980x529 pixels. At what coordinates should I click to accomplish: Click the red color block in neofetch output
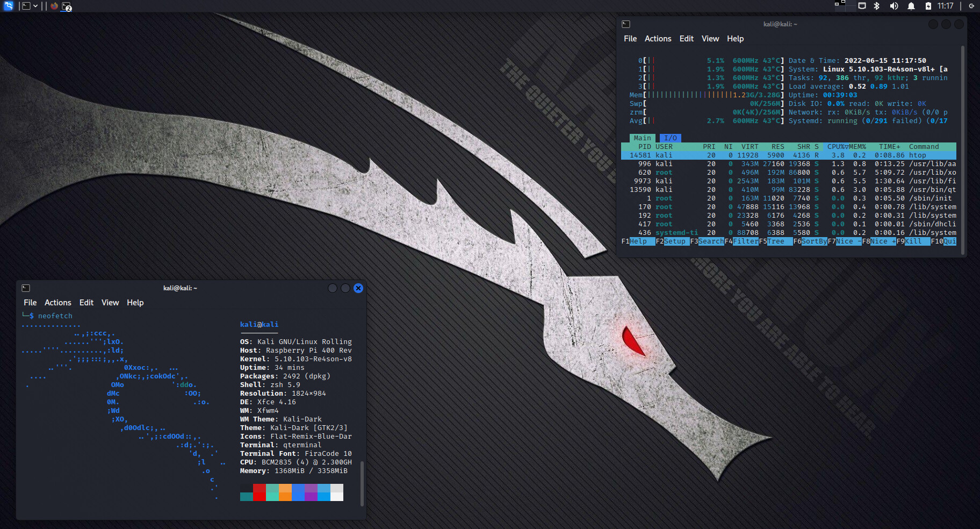pyautogui.click(x=260, y=492)
